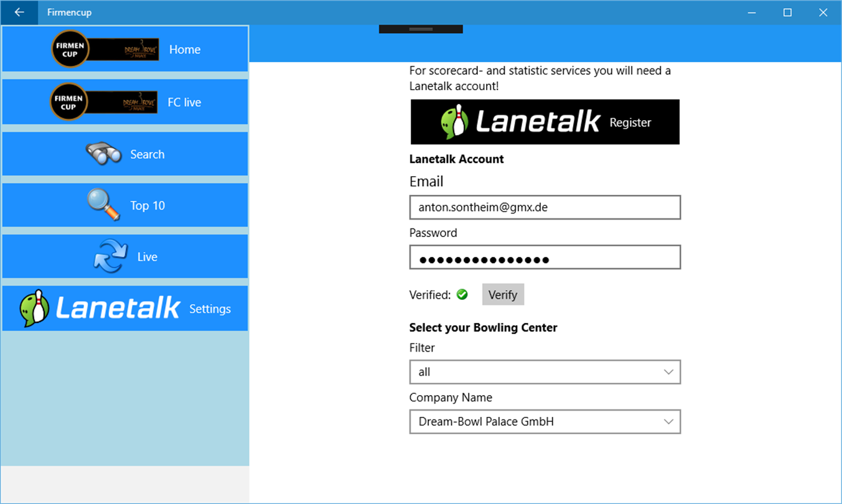Open Home in the sidebar

[x=125, y=49]
